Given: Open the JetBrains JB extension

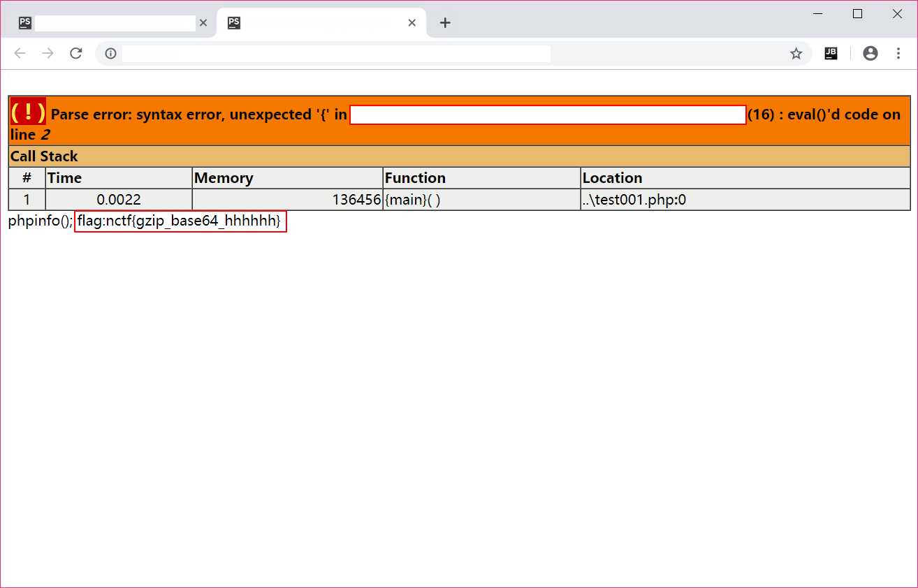Looking at the screenshot, I should pos(831,54).
